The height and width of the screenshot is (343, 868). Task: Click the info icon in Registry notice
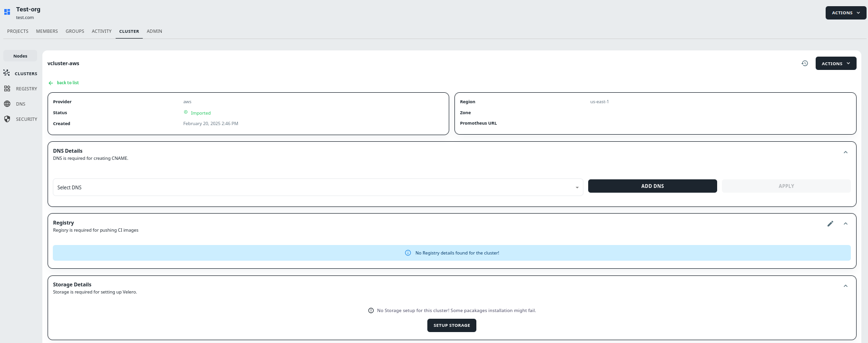pos(408,253)
